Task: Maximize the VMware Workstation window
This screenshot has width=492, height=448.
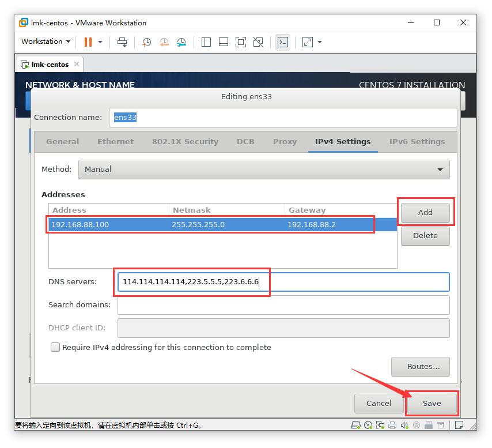Action: click(437, 22)
